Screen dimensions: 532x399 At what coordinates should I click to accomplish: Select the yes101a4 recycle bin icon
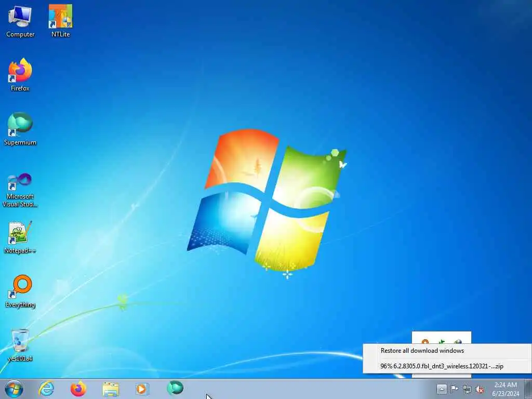20,345
